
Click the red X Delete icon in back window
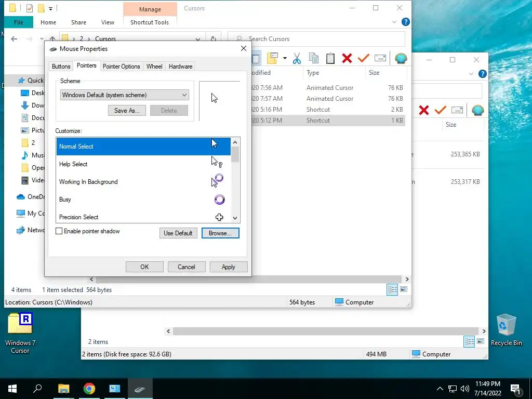tap(424, 110)
